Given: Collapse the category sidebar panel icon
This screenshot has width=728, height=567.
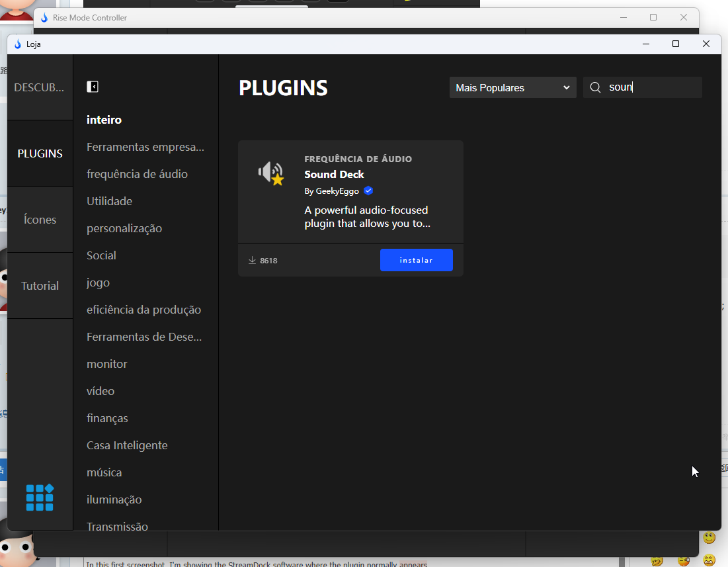Looking at the screenshot, I should pyautogui.click(x=93, y=87).
